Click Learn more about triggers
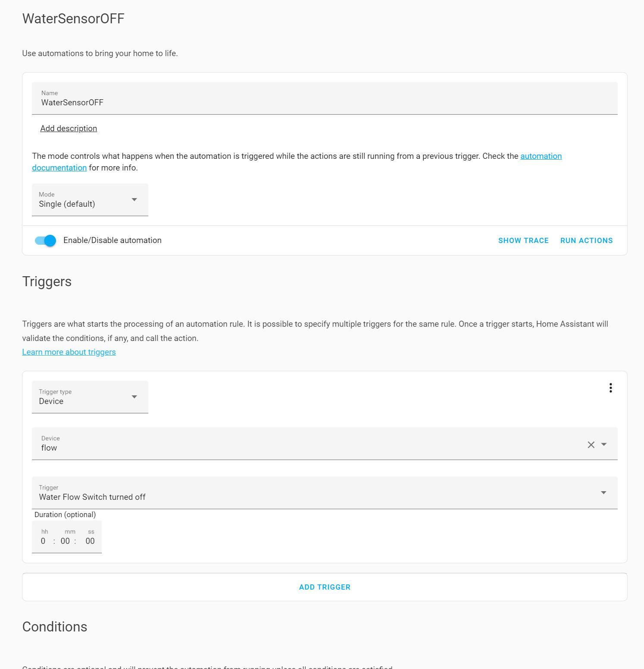Screen dimensions: 644x669 (x=69, y=352)
